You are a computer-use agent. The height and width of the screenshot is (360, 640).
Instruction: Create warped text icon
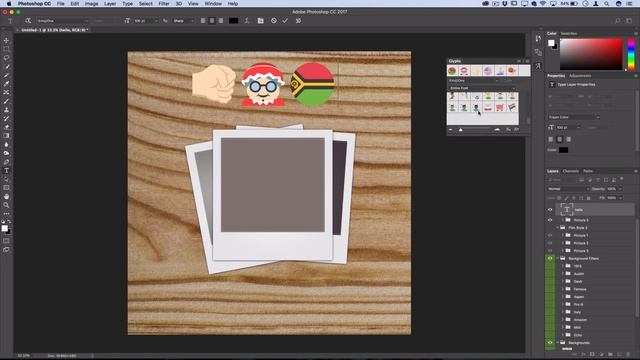(x=247, y=21)
